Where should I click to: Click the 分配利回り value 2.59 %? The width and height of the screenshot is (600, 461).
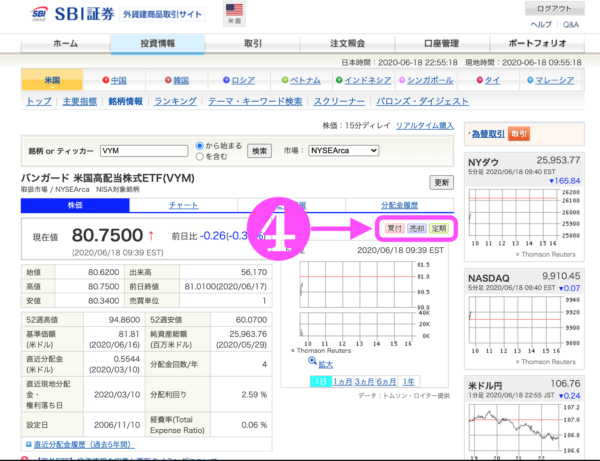(x=254, y=394)
